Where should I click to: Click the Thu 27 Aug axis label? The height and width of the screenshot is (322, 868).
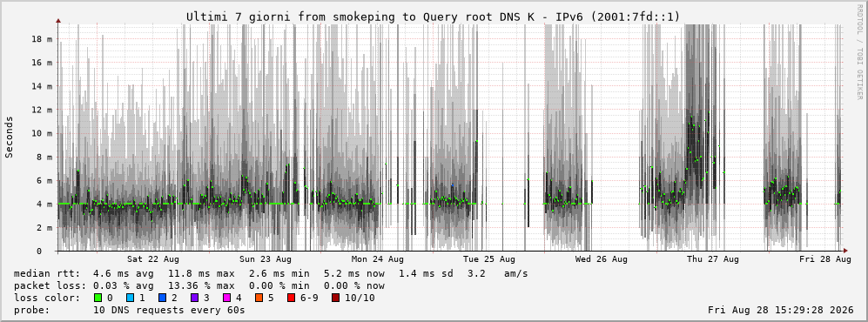(713, 259)
